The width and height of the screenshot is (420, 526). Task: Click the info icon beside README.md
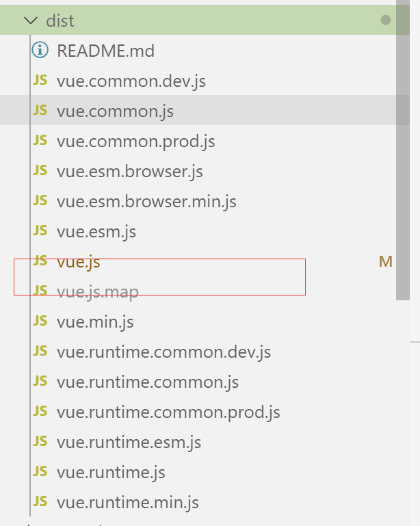point(40,50)
